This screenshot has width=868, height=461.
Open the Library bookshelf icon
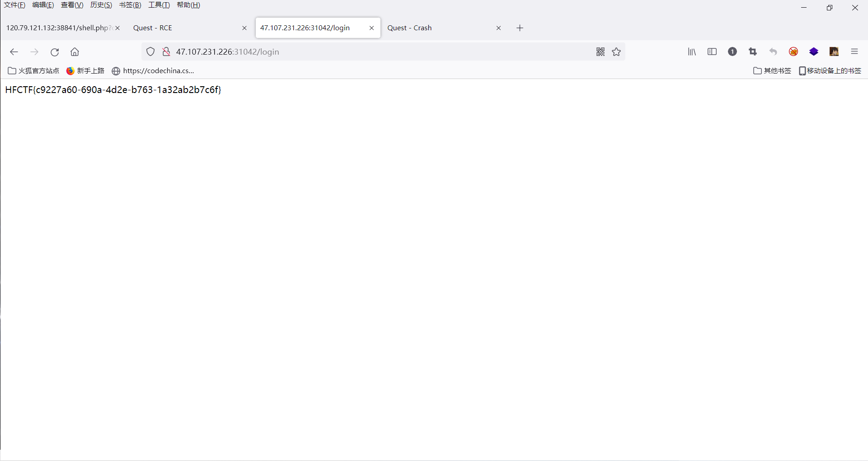692,52
